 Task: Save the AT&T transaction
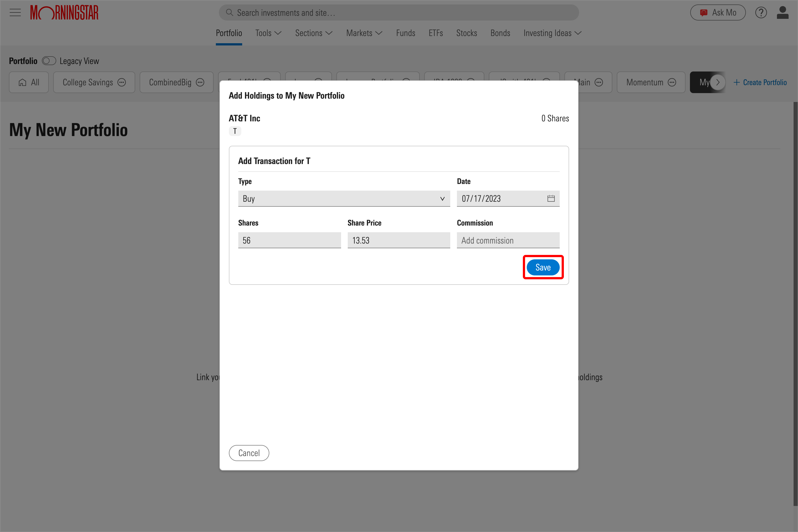[x=543, y=267]
